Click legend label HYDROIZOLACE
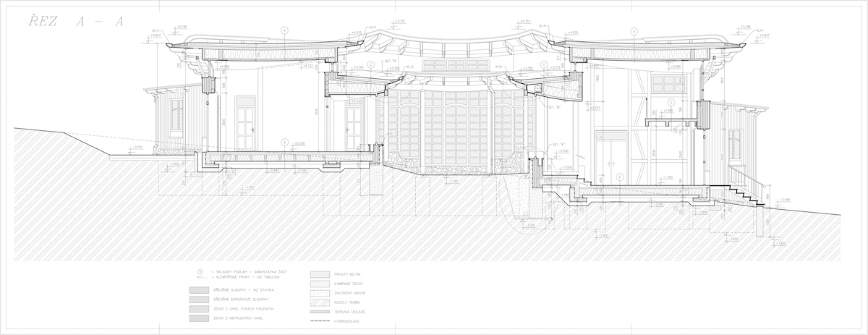The height and width of the screenshot is (335, 868). tap(346, 321)
